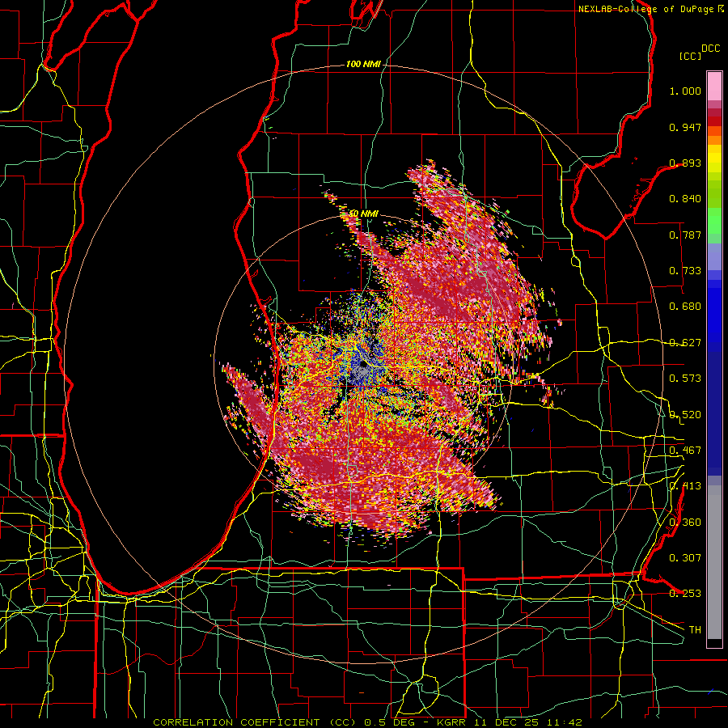This screenshot has height=728, width=728.
Task: Click the radar site at ring center
Action: pyautogui.click(x=363, y=366)
